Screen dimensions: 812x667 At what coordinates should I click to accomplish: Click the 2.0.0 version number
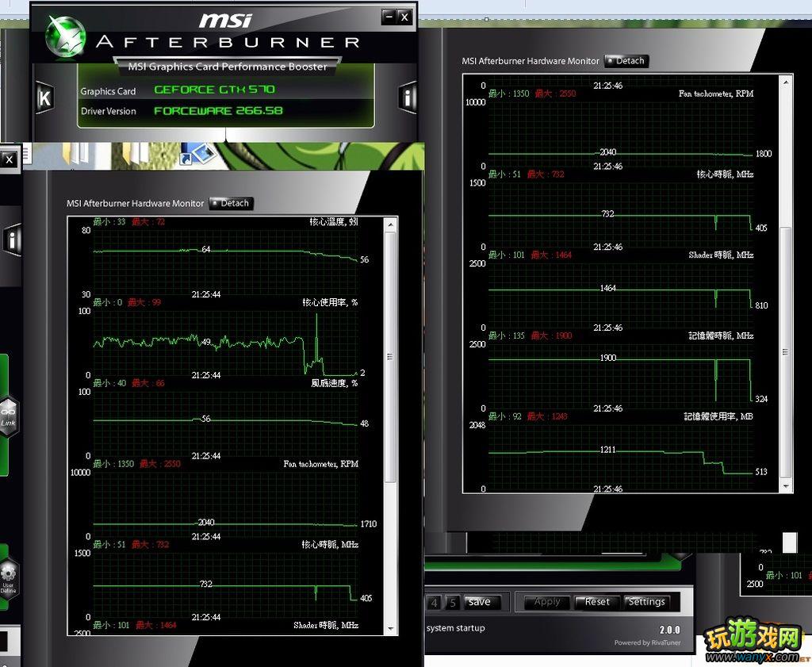tap(669, 631)
